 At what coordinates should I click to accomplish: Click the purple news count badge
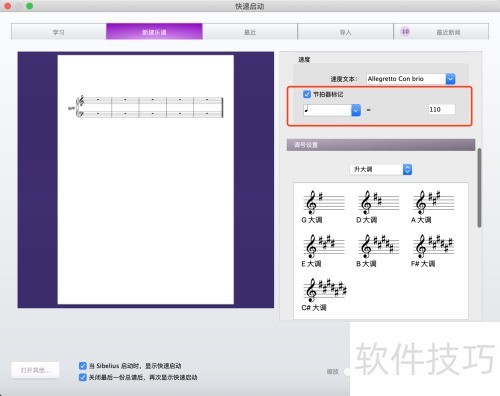pos(405,32)
